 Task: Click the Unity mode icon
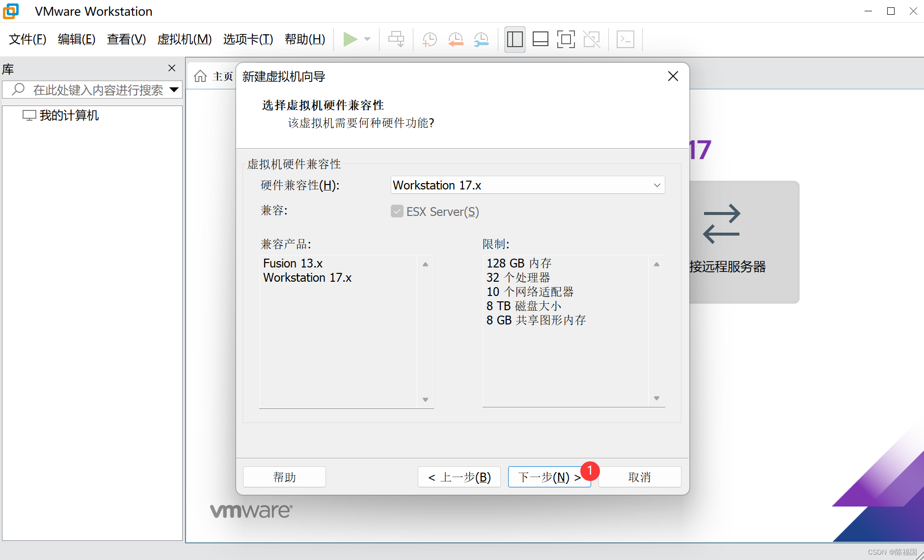[592, 39]
